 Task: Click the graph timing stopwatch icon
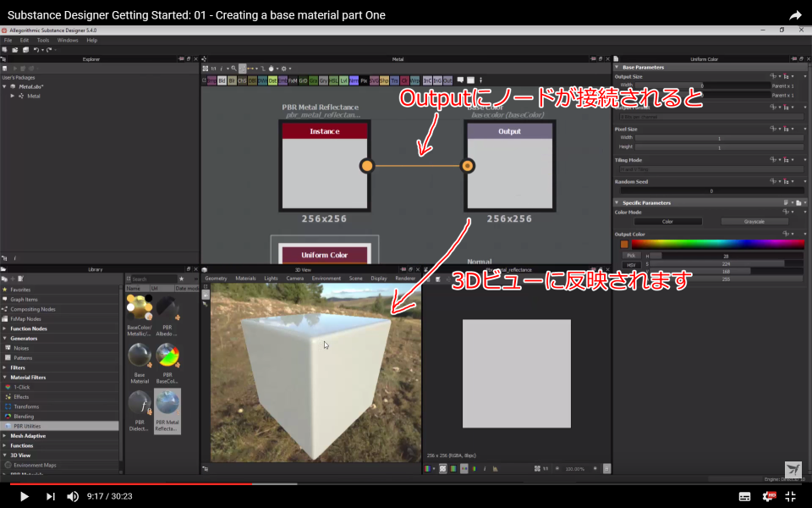tap(271, 69)
